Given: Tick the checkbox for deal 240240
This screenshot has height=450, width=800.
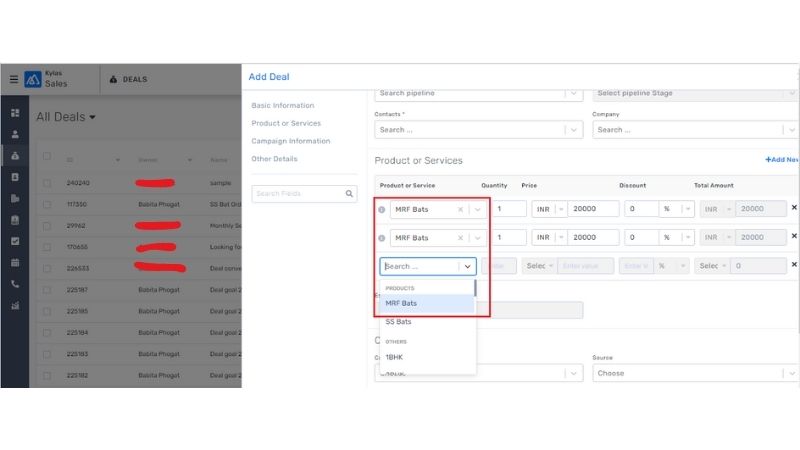Looking at the screenshot, I should click(x=47, y=183).
